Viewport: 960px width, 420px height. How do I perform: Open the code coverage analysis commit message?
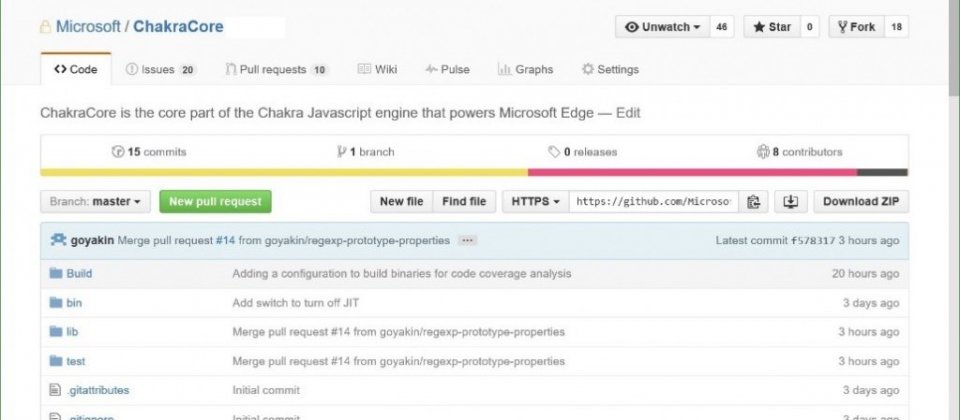[x=402, y=274]
